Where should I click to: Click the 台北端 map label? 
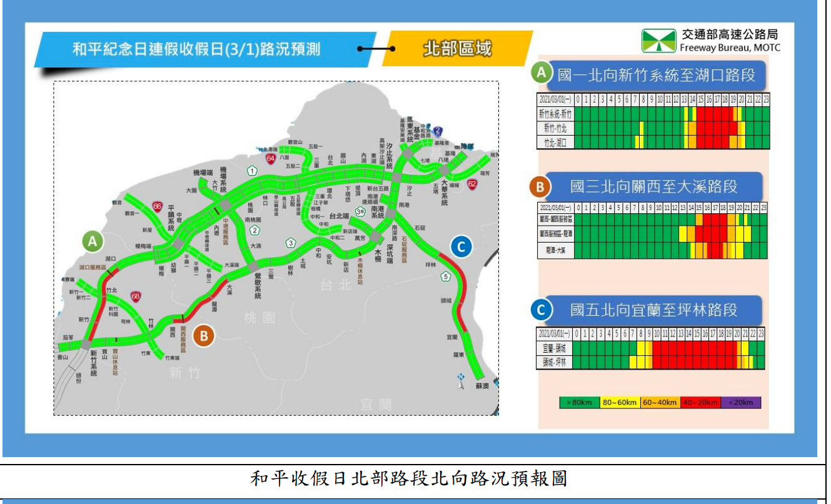(338, 215)
